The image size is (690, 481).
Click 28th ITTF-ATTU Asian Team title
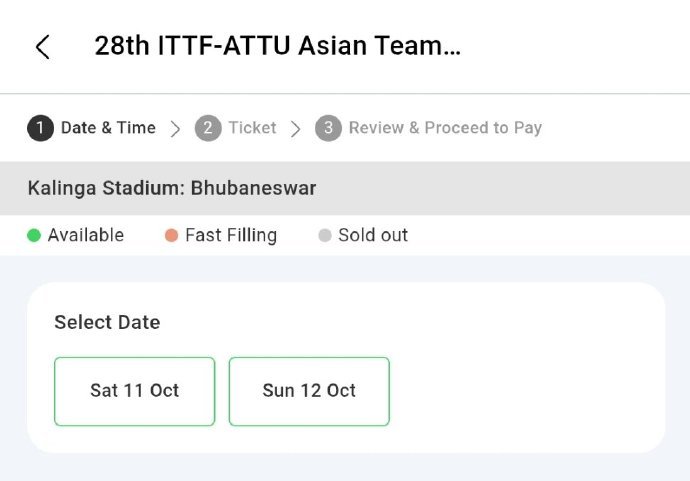(277, 46)
